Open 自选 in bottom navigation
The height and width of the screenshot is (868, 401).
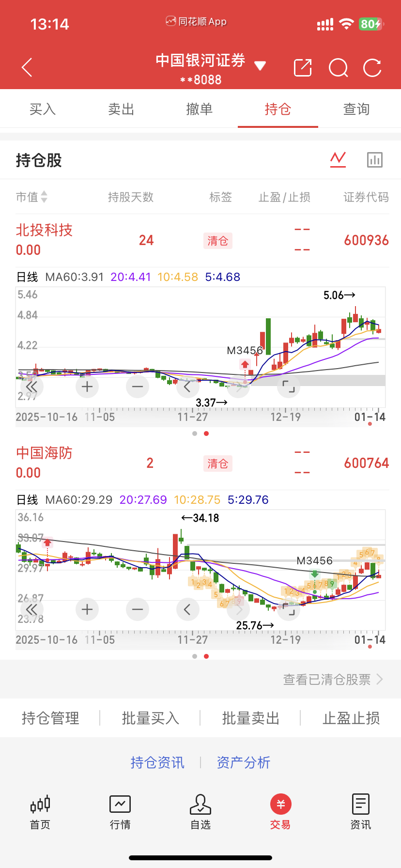pyautogui.click(x=200, y=812)
